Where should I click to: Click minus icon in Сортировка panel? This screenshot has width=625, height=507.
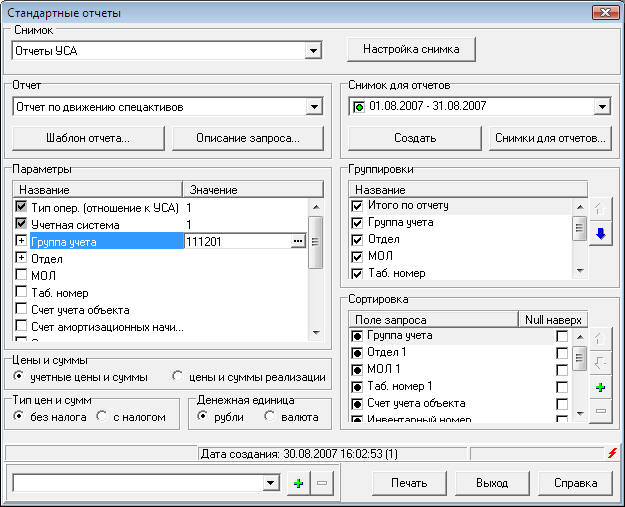pos(601,411)
